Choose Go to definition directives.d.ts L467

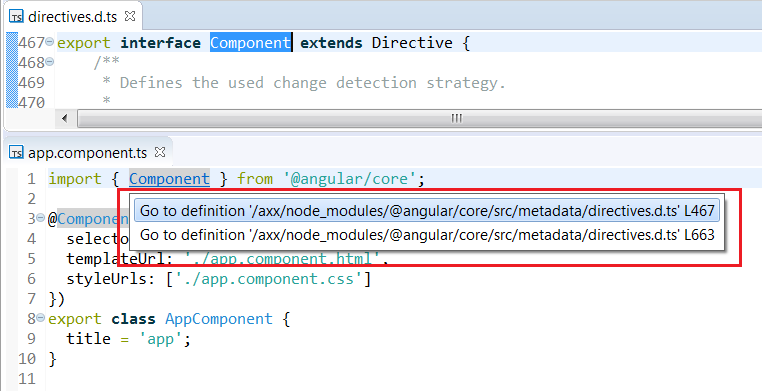(x=427, y=211)
